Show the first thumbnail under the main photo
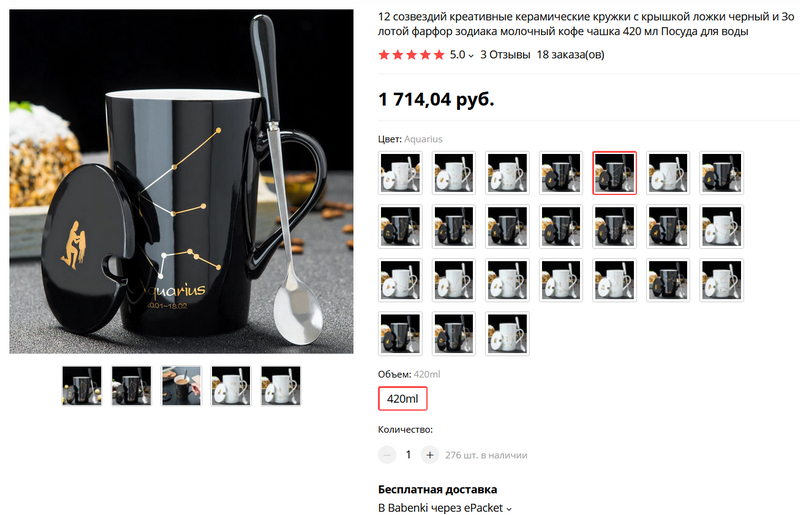 (x=82, y=385)
